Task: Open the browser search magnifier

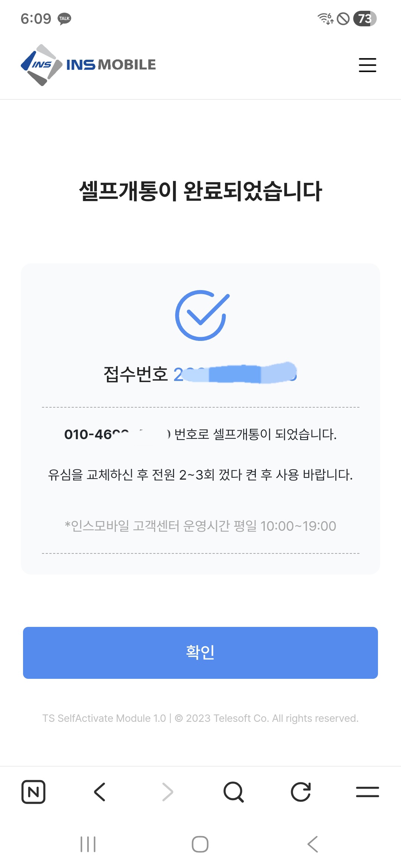Action: (234, 792)
